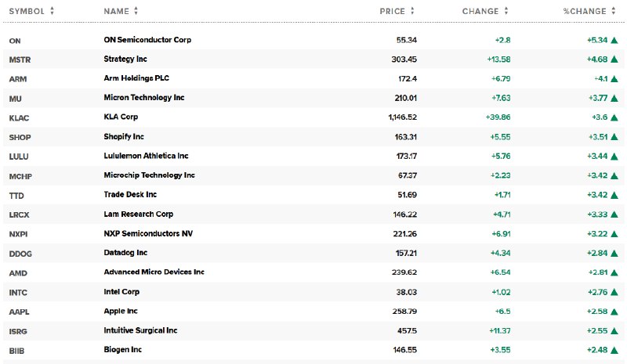The width and height of the screenshot is (627, 364).
Task: Open the MU ticker symbol
Action: 15,99
